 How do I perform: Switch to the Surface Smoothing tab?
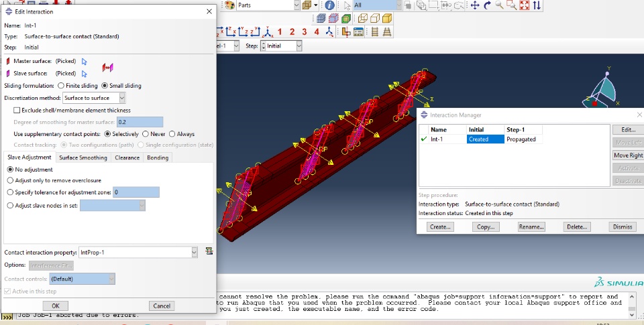point(83,157)
